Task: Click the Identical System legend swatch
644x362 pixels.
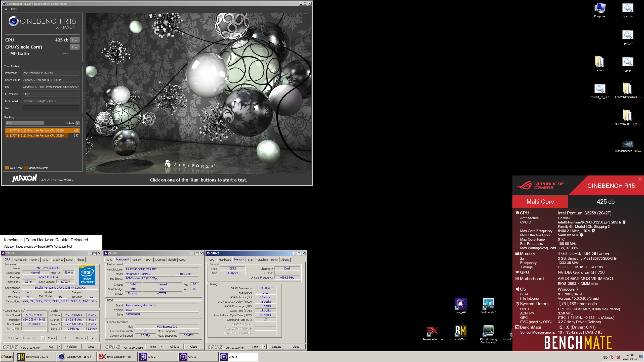Action: tap(26, 168)
